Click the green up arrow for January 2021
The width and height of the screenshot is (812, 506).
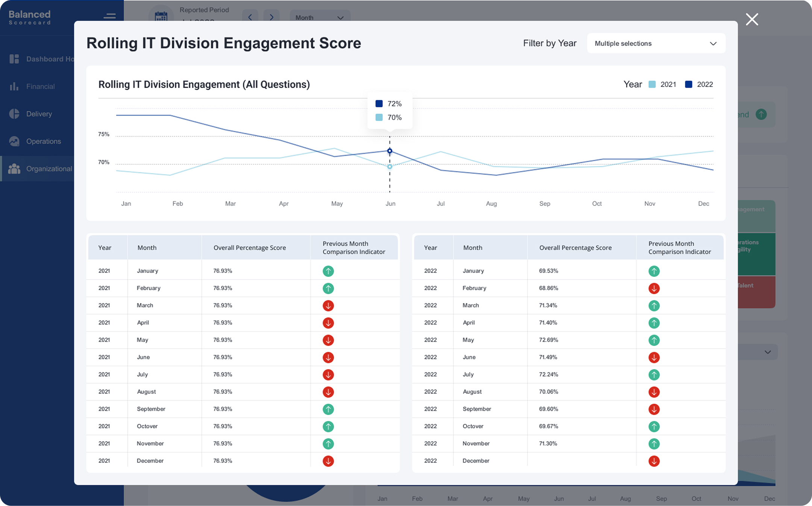point(328,271)
